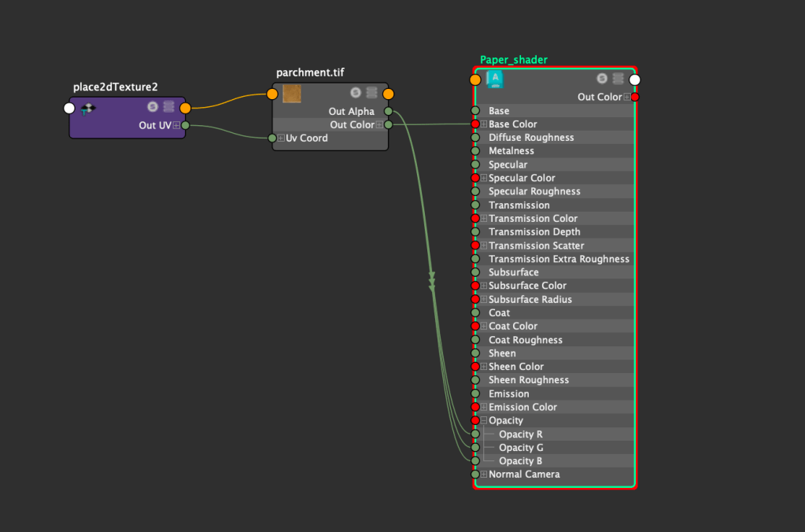Expand the Uv Coord attribute

click(281, 139)
